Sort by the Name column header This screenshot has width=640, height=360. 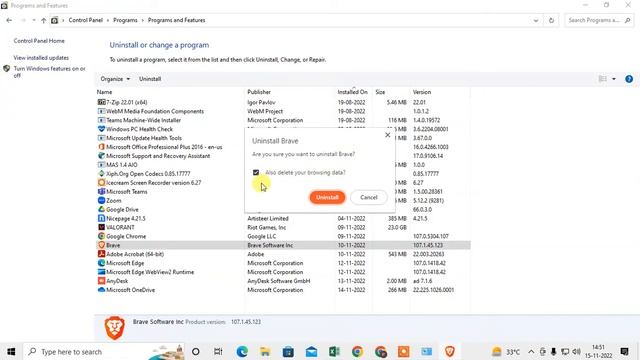(x=104, y=92)
